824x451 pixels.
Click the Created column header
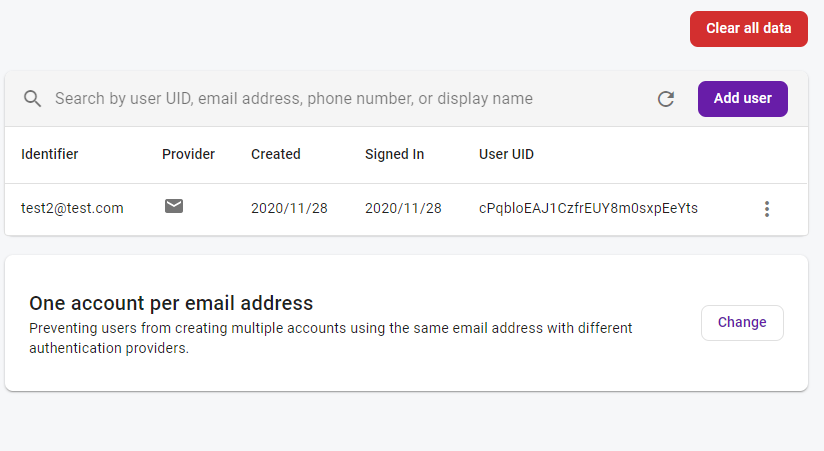point(275,154)
